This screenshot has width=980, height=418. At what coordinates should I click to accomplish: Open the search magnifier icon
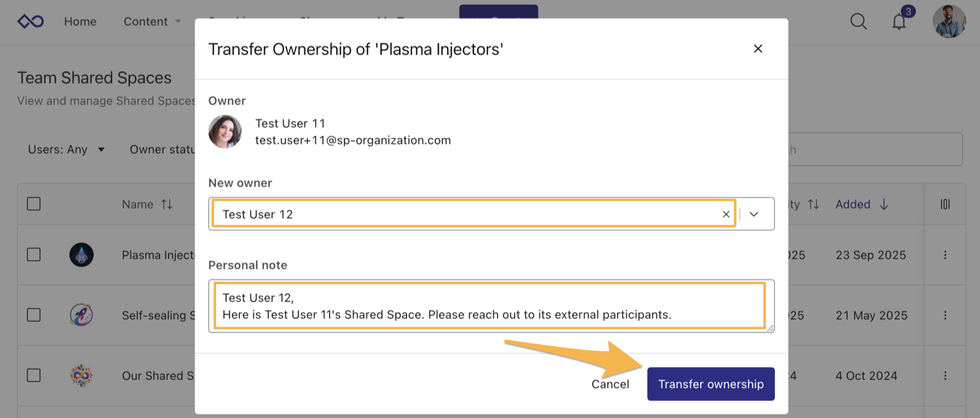858,22
